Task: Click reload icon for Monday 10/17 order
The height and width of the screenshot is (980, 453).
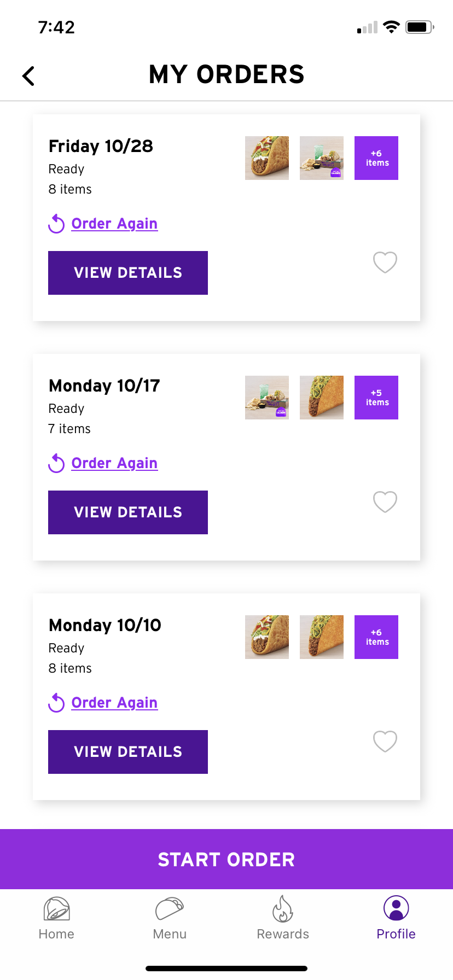Action: coord(56,463)
